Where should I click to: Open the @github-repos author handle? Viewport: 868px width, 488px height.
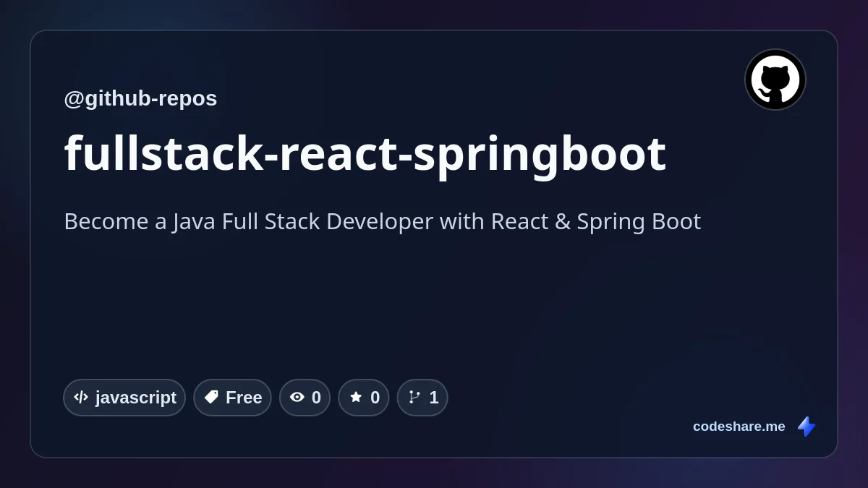[x=140, y=98]
